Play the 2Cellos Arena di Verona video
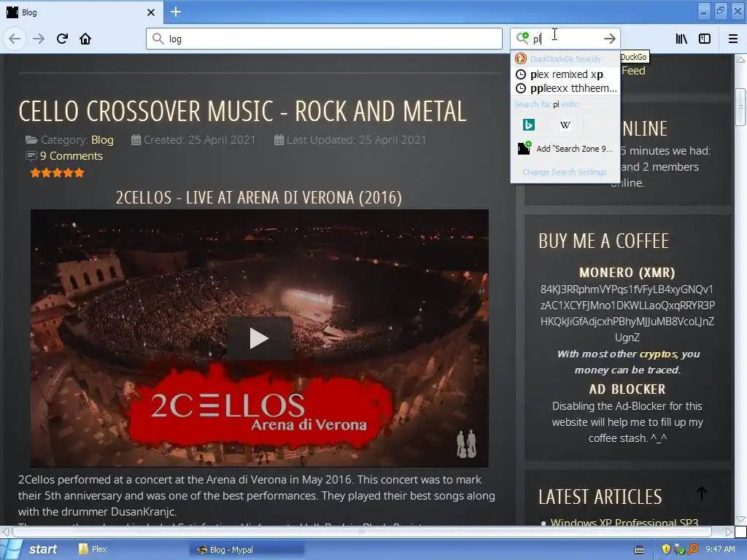The width and height of the screenshot is (747, 560). coord(259,338)
